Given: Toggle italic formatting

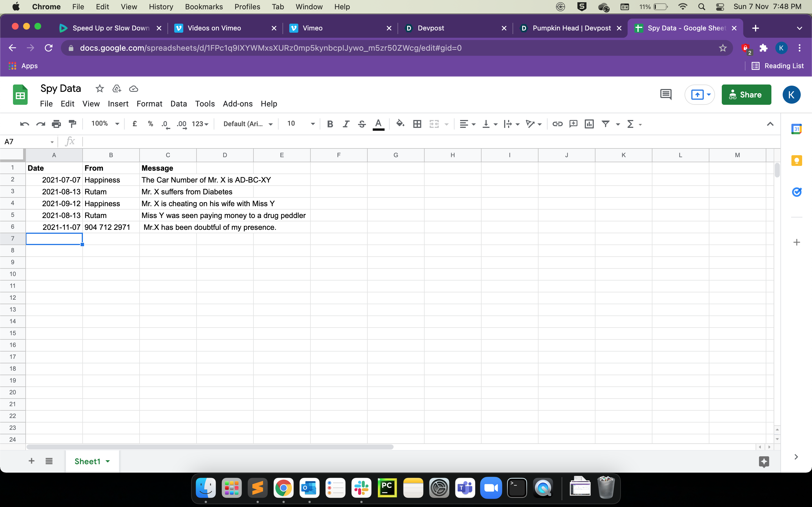Looking at the screenshot, I should point(346,124).
